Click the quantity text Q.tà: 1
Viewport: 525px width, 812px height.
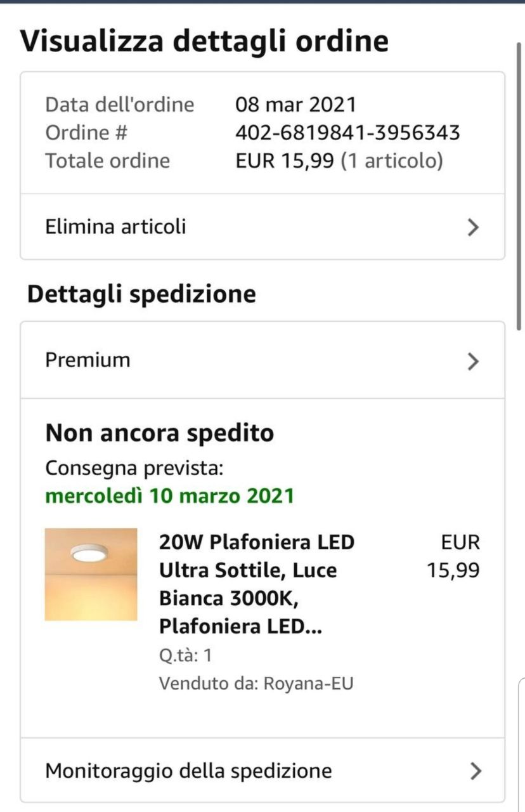[x=185, y=655]
